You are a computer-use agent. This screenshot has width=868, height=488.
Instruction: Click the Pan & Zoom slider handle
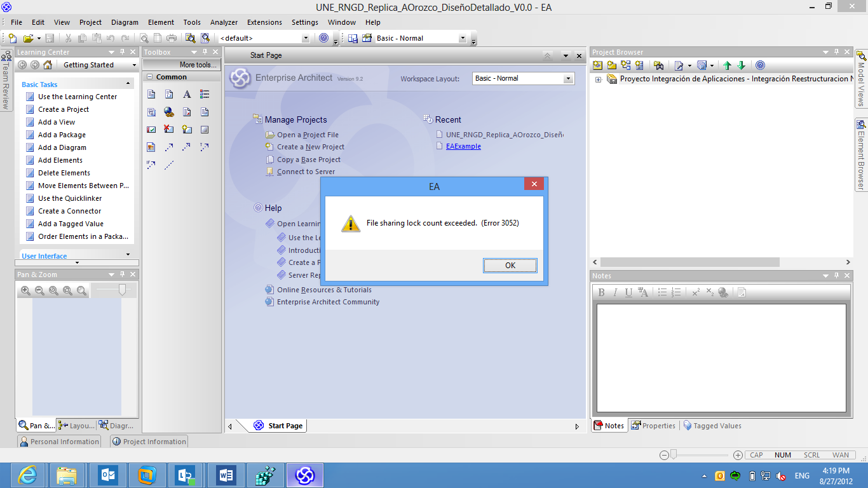click(123, 290)
